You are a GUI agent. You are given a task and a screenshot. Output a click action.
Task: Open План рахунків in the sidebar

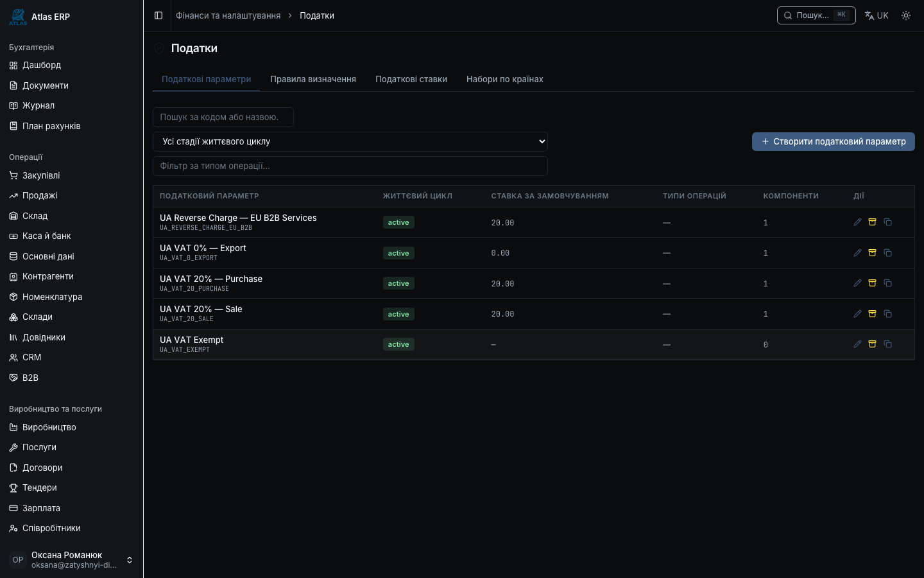71,126
